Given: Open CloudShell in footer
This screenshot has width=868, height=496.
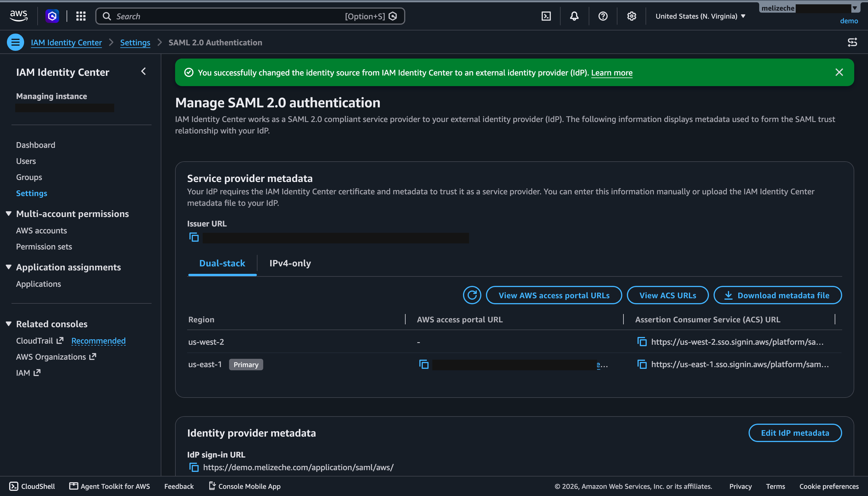Looking at the screenshot, I should (x=32, y=486).
